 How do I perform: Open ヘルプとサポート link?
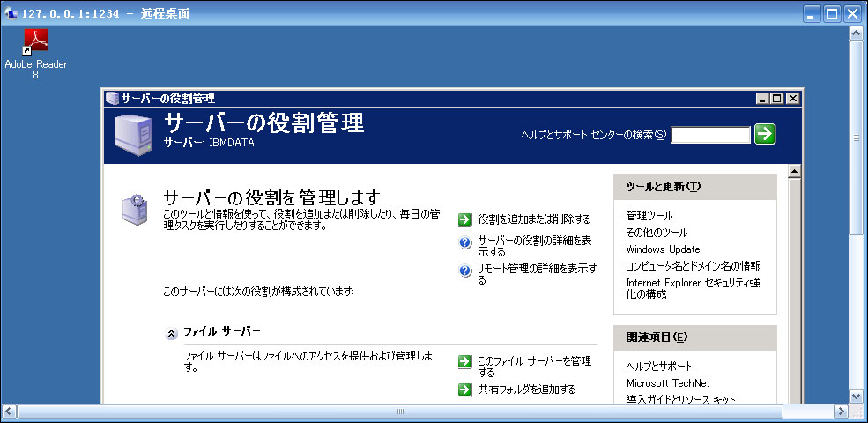659,367
